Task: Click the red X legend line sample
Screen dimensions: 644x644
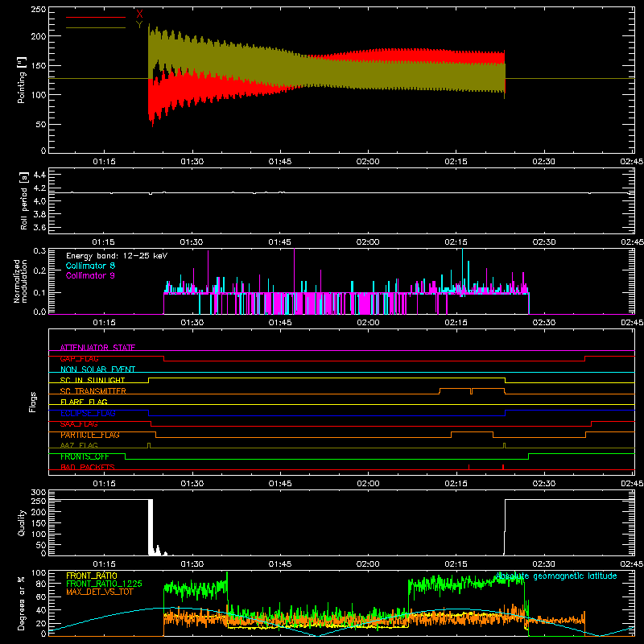Action: pyautogui.click(x=96, y=17)
